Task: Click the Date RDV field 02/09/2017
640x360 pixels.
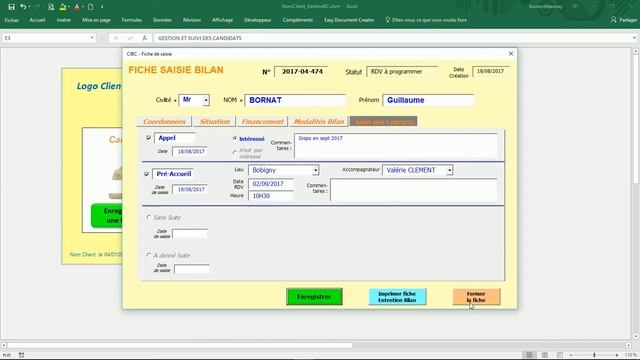Action: point(271,184)
